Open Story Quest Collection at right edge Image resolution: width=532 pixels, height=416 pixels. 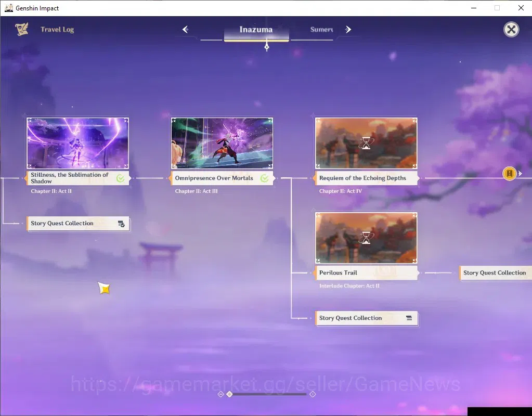(495, 273)
